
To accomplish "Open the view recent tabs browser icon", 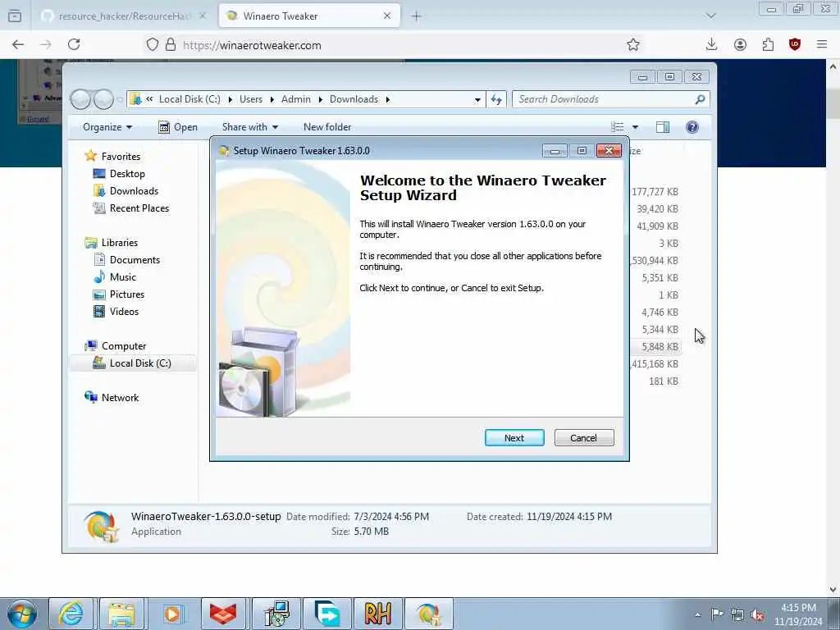I will point(15,16).
